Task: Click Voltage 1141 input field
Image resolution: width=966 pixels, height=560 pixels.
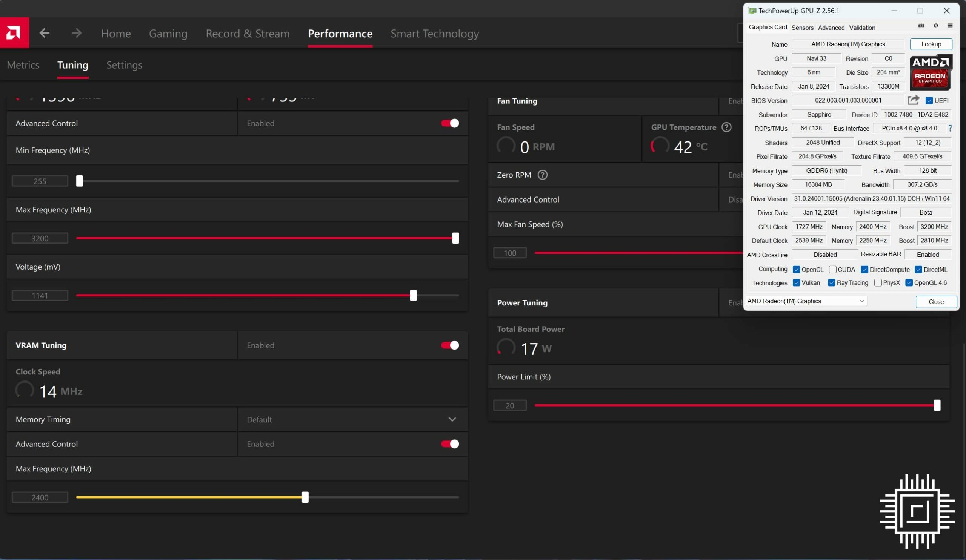Action: click(x=40, y=296)
